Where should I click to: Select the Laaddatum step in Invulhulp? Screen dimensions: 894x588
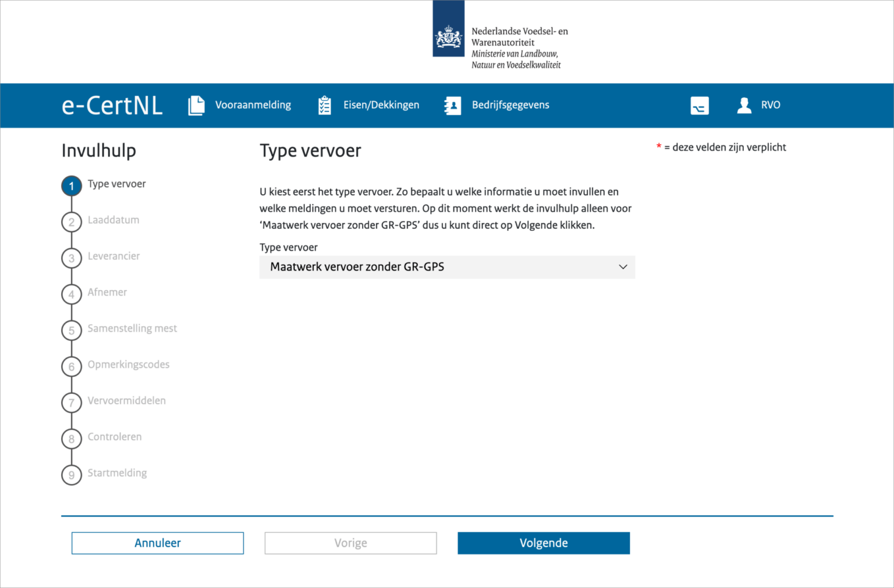tap(113, 220)
